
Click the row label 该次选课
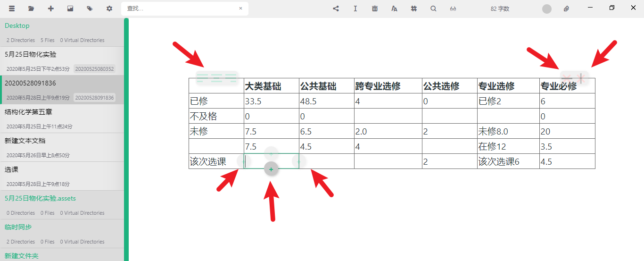216,161
